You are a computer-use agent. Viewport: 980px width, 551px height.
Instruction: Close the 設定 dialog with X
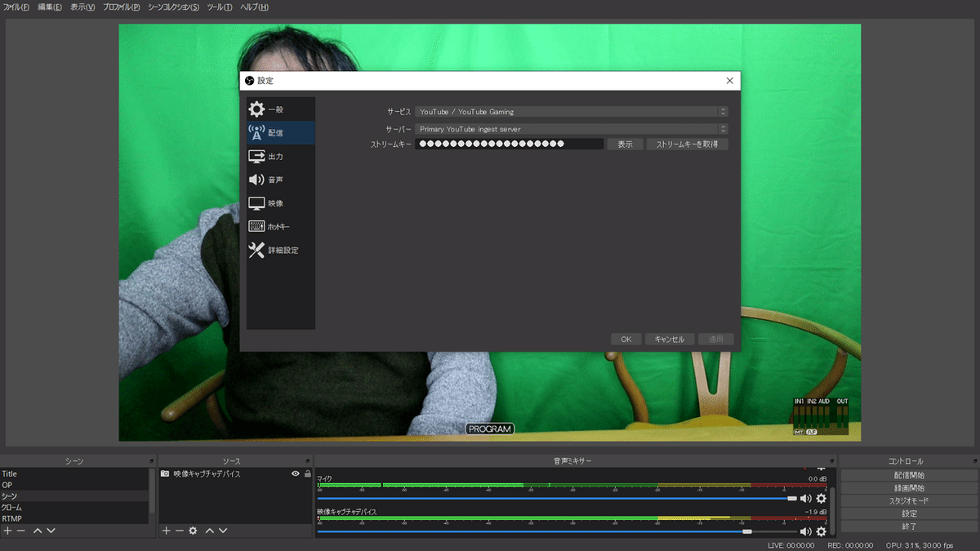729,80
